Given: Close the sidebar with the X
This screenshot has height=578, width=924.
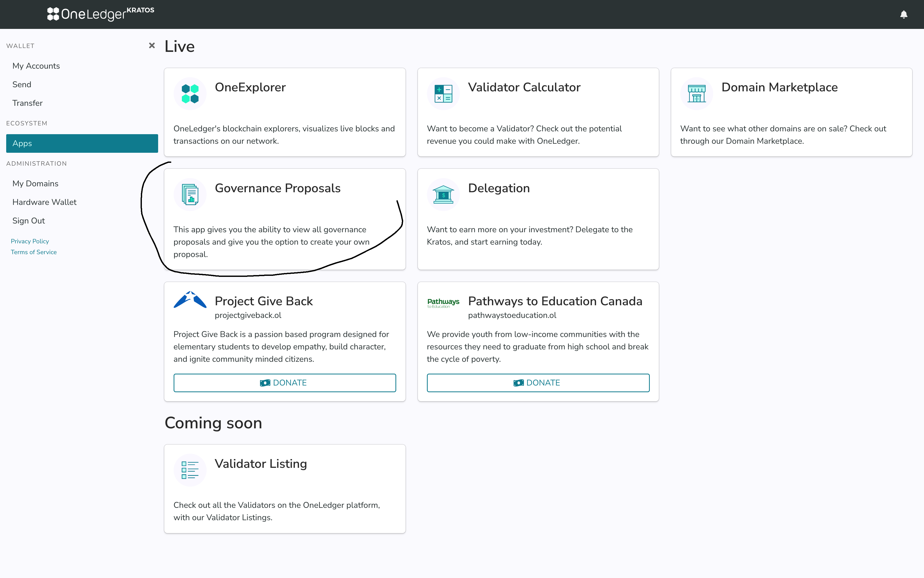Looking at the screenshot, I should pyautogui.click(x=152, y=45).
